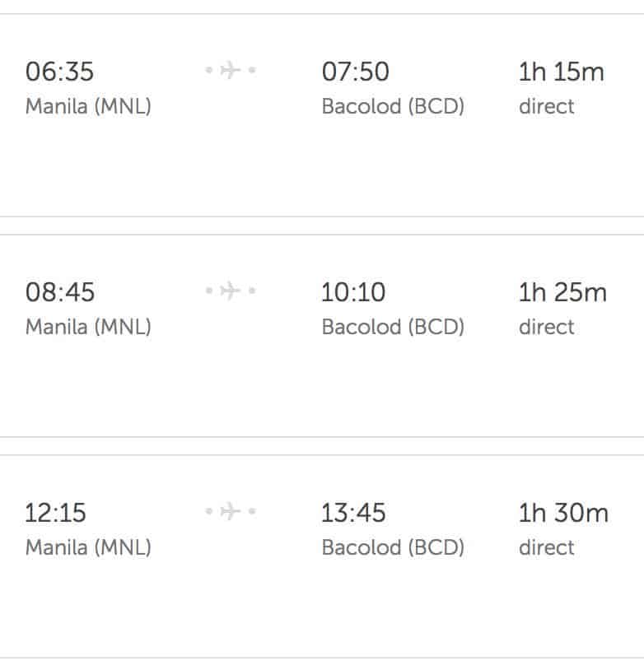This screenshot has height=670, width=644.
Task: Choose the 1h 25m duration label
Action: tap(562, 292)
